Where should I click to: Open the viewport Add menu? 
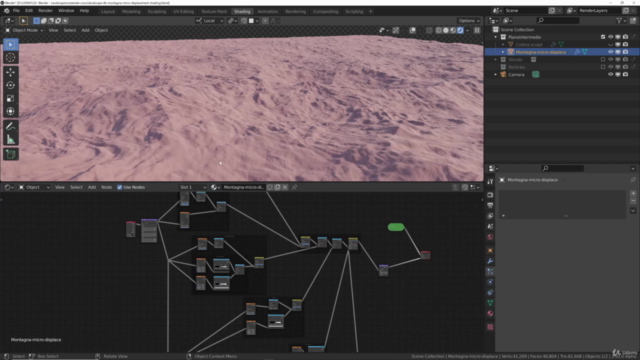click(x=85, y=30)
